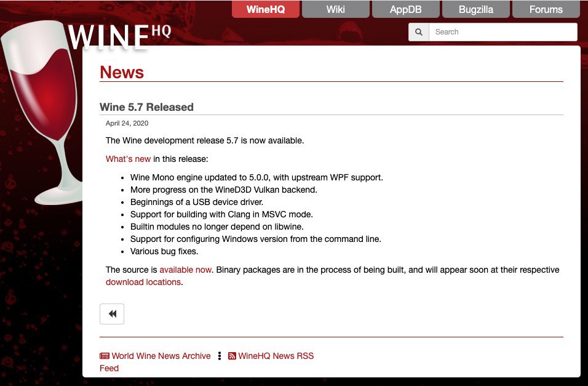
Task: Click "The Wine development release 5.7" sentence
Action: coord(205,140)
